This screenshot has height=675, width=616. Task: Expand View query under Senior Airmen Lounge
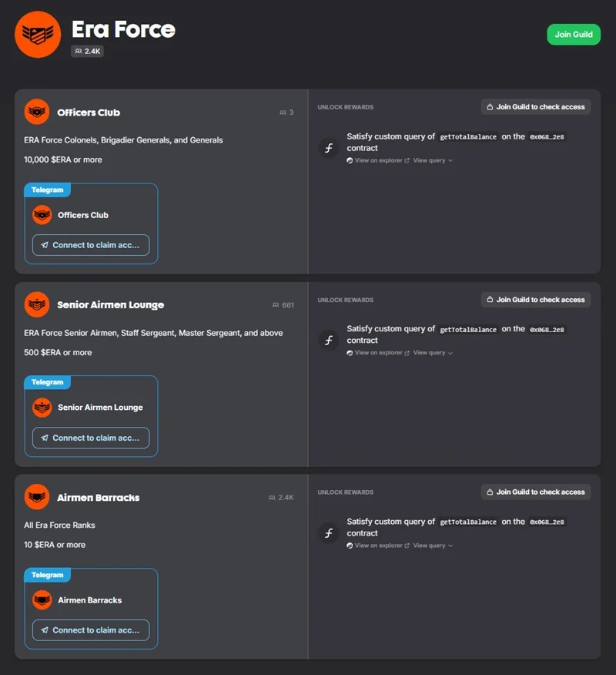tap(433, 353)
